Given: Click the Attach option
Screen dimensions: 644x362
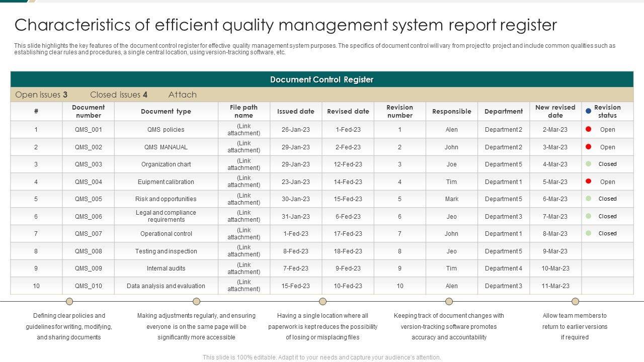Looking at the screenshot, I should (x=183, y=95).
